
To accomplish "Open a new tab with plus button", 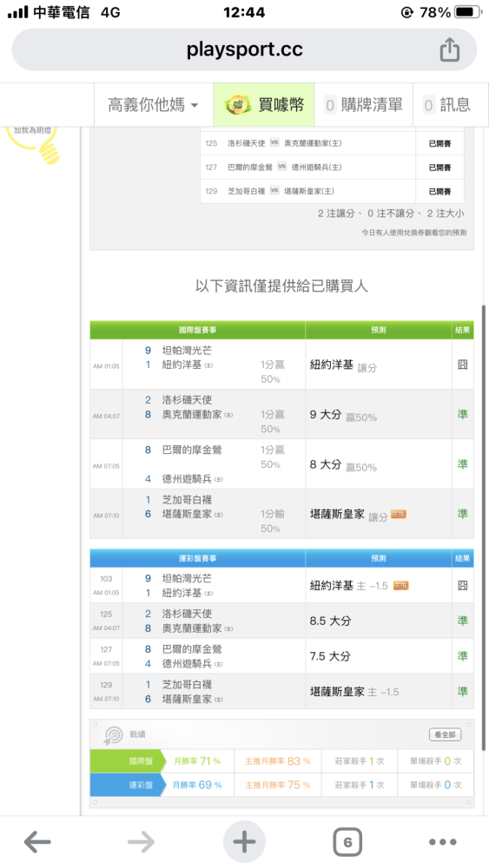I will pyautogui.click(x=244, y=842).
